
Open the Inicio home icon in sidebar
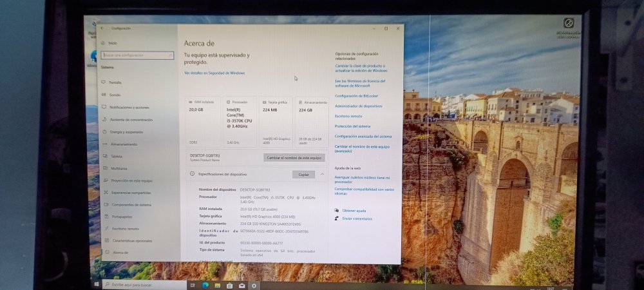click(102, 43)
